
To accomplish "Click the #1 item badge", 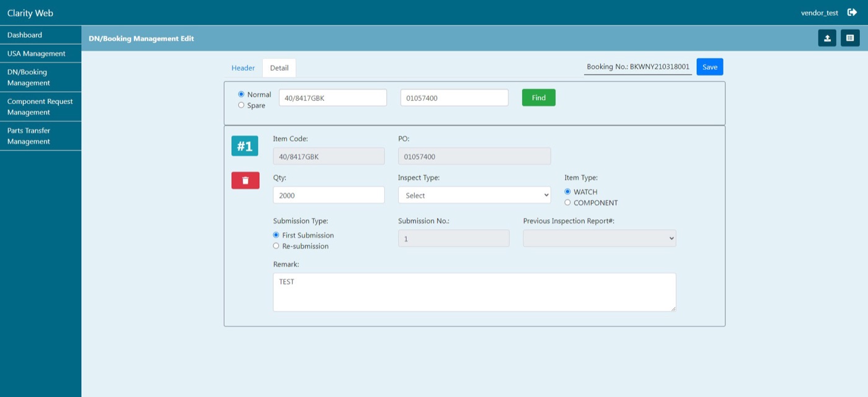I will (245, 146).
